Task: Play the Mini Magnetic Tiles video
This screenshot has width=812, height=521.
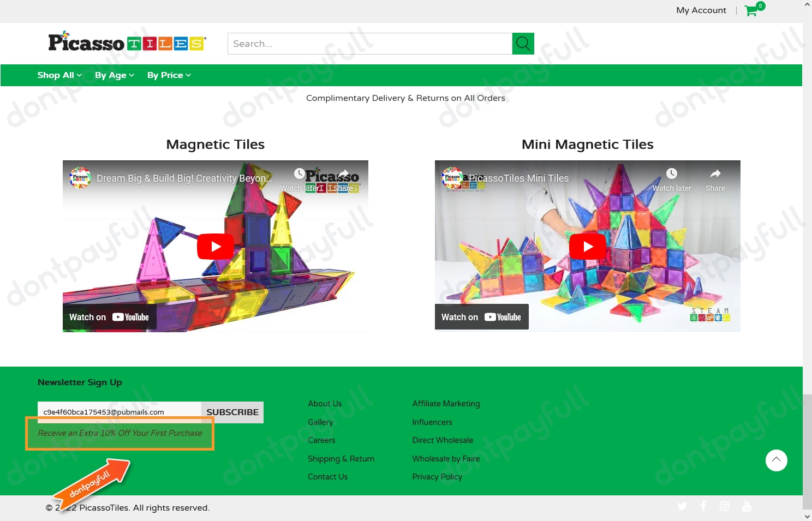Action: tap(587, 246)
